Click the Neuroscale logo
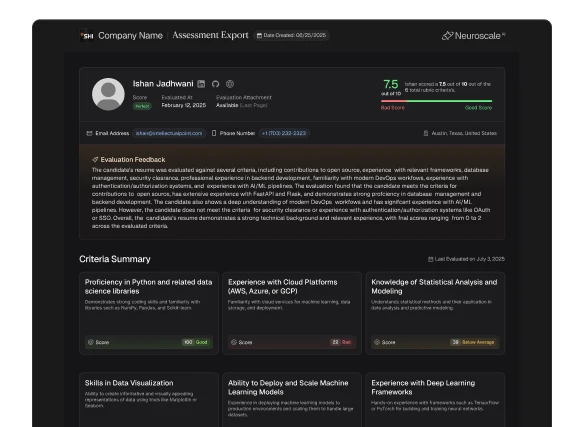 point(473,36)
